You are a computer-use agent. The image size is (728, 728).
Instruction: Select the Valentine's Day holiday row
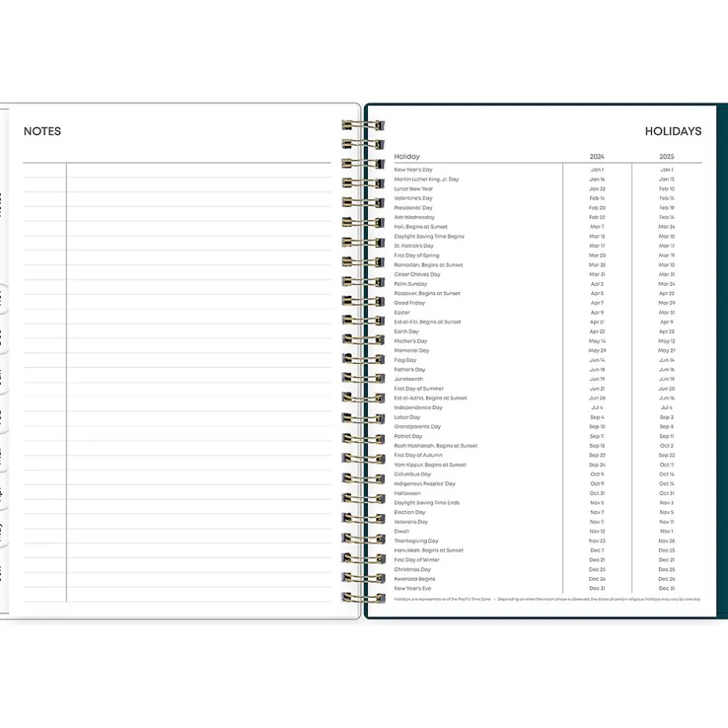413,198
